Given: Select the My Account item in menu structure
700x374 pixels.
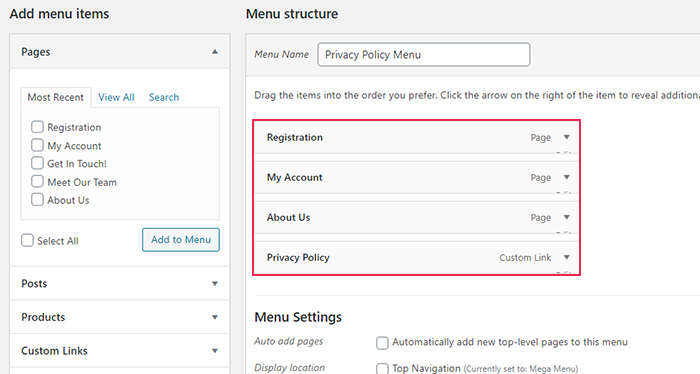Looking at the screenshot, I should pos(416,178).
